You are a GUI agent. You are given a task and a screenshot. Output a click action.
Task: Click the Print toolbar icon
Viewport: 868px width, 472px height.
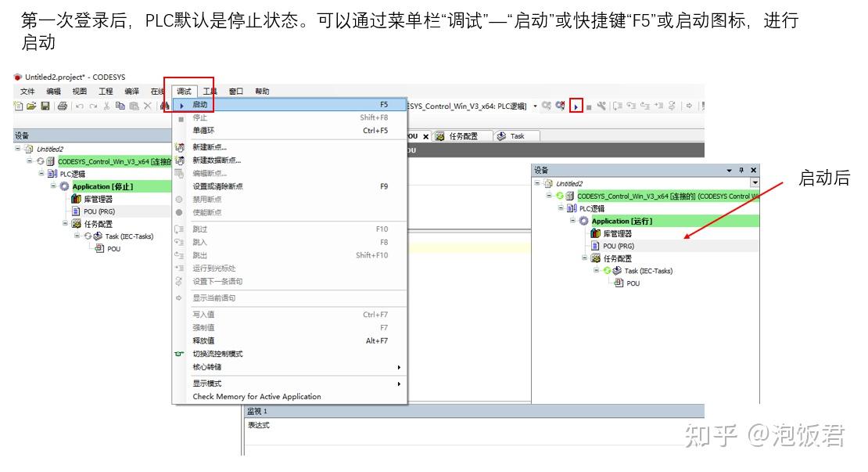point(63,106)
